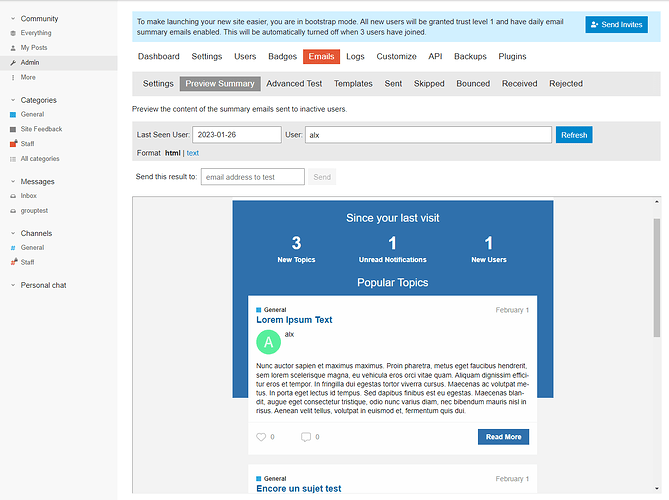Click the preview scrollbar down arrow

pyautogui.click(x=657, y=488)
